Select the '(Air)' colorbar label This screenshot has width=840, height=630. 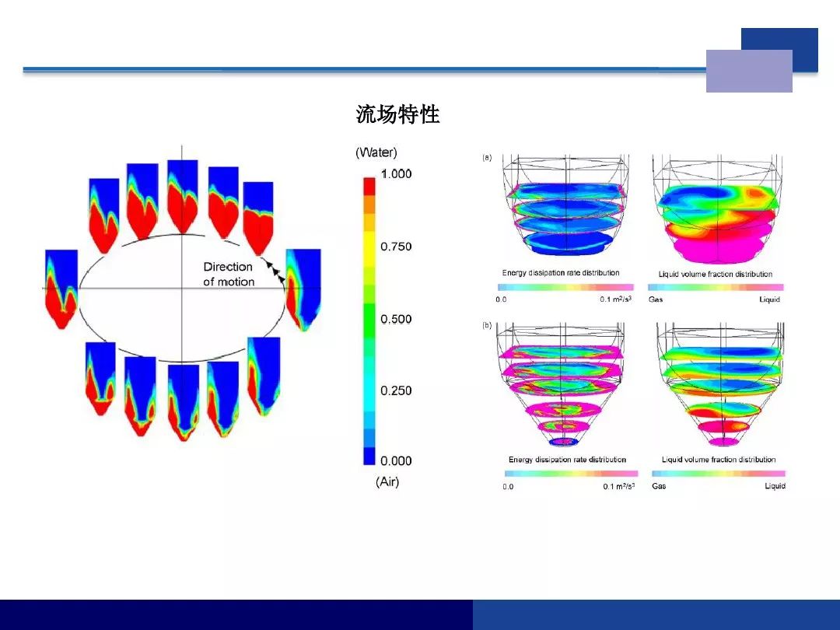point(387,481)
